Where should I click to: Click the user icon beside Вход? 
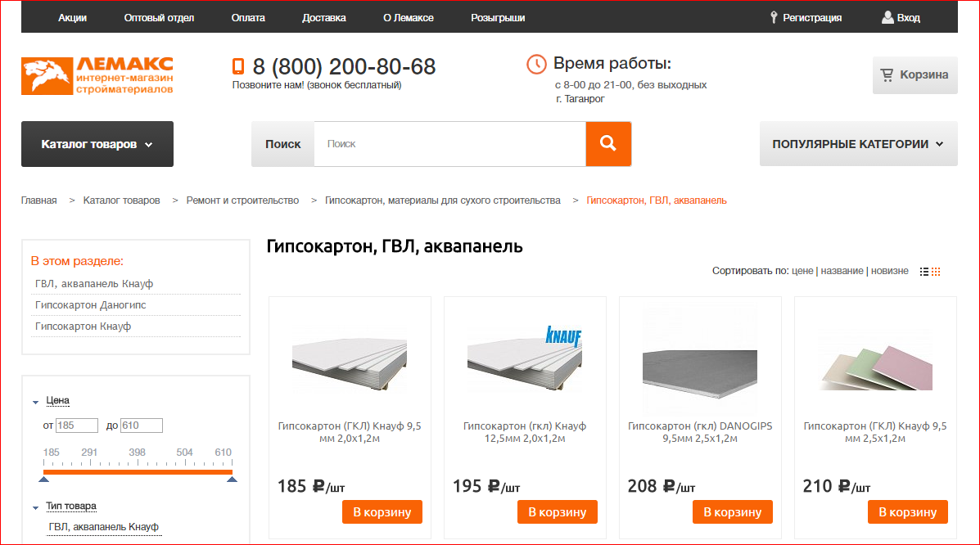tap(887, 17)
